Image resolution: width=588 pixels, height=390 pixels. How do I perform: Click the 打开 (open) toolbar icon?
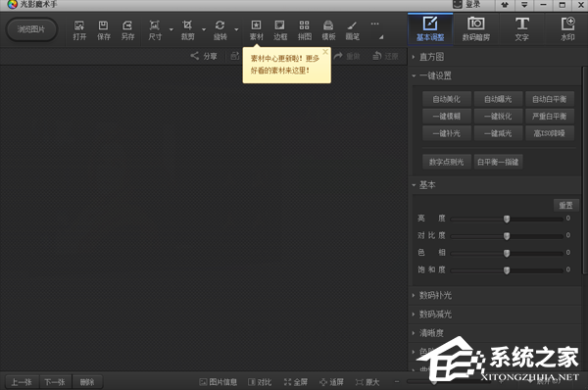coord(79,30)
